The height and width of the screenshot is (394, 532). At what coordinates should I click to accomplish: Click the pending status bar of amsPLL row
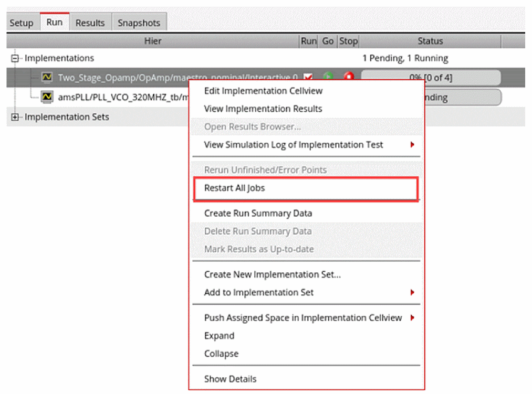click(463, 97)
